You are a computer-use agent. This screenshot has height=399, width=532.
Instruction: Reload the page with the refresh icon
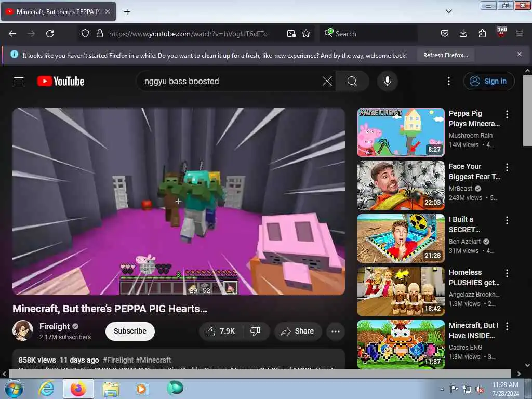pos(50,34)
